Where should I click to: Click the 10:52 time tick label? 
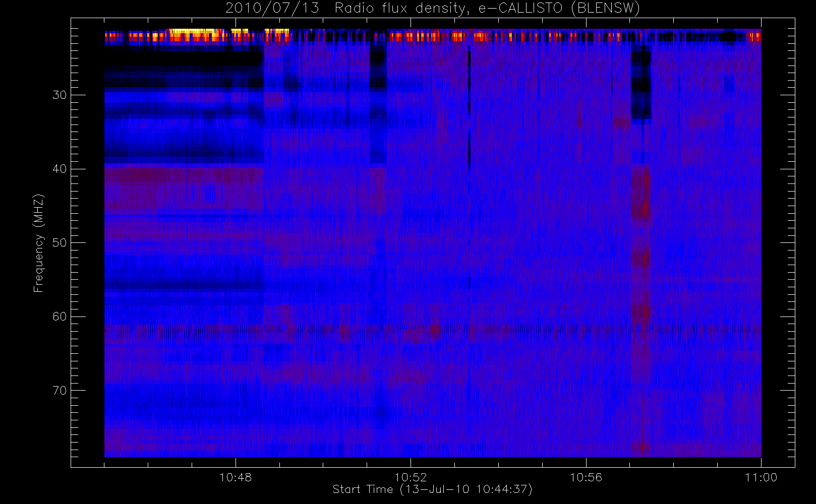pos(411,477)
